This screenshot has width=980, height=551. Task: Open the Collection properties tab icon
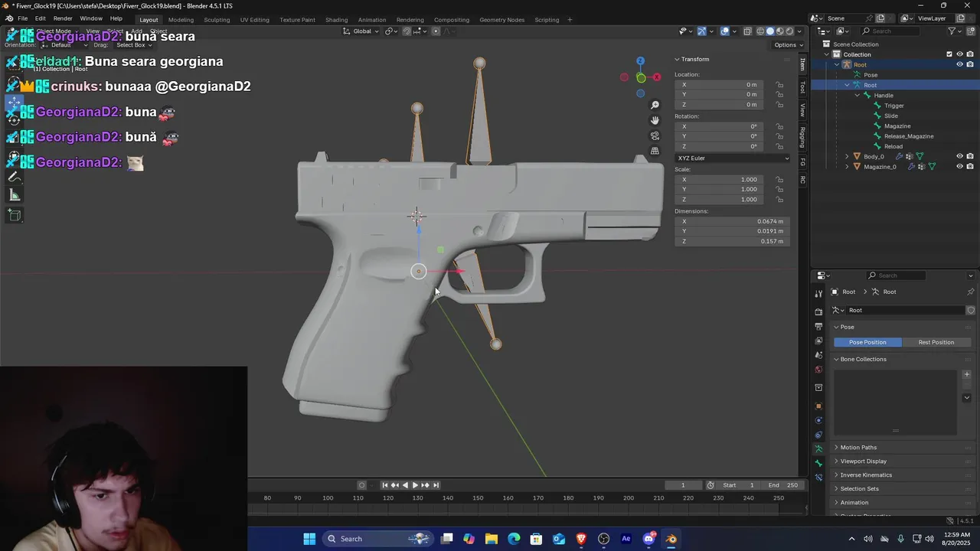point(818,388)
